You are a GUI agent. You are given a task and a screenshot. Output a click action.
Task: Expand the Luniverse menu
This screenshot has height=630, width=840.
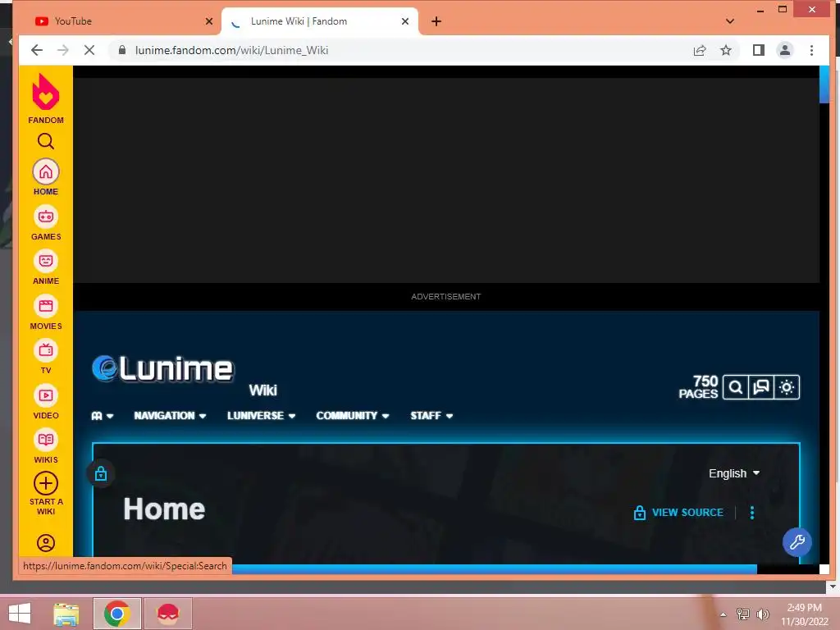(261, 416)
